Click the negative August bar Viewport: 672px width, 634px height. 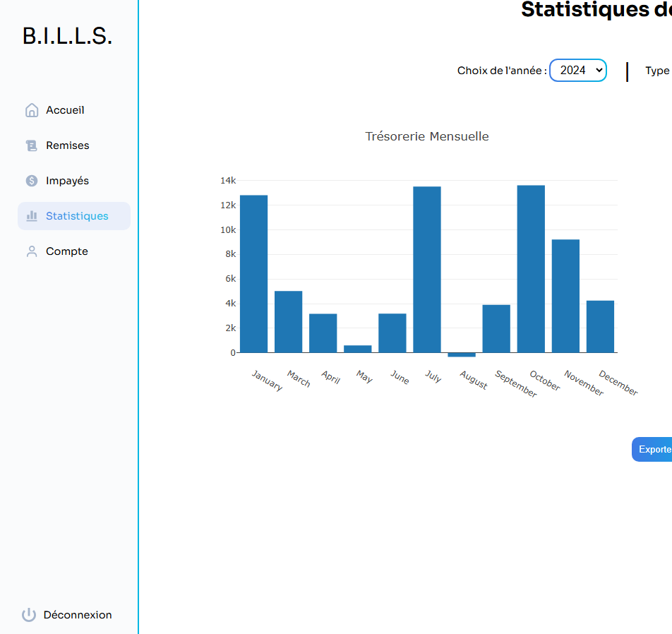(462, 354)
